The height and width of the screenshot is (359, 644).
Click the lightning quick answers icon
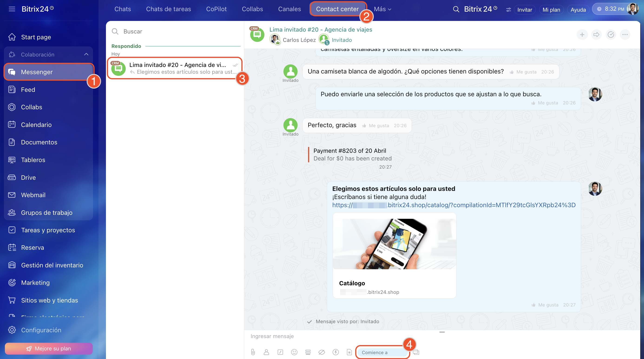335,352
